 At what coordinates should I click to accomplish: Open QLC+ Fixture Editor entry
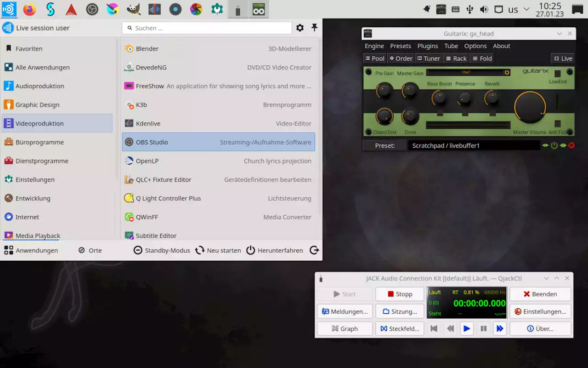[218, 180]
